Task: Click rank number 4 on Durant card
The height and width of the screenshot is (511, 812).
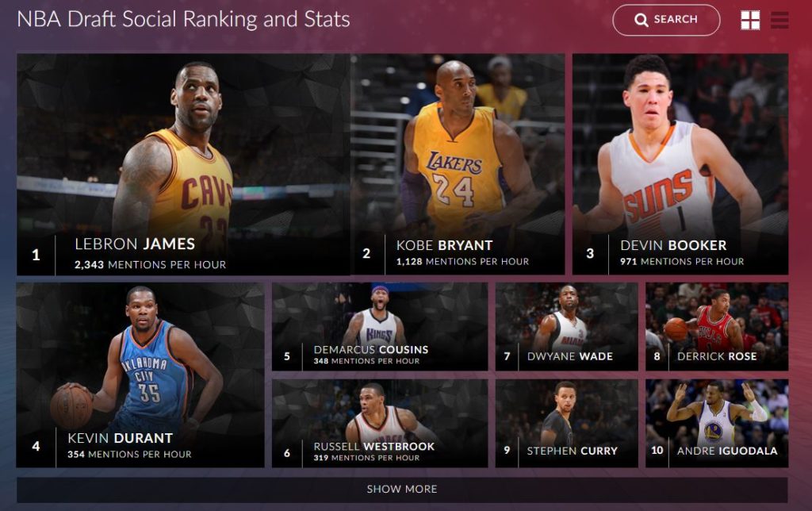Action: [x=36, y=446]
